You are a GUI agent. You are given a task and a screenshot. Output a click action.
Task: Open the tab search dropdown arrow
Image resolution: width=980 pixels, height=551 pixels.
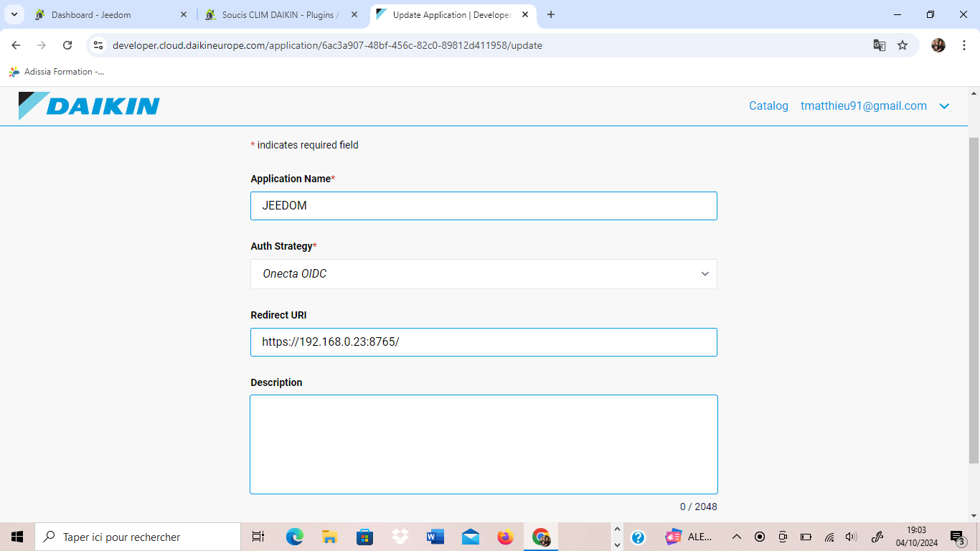coord(14,14)
